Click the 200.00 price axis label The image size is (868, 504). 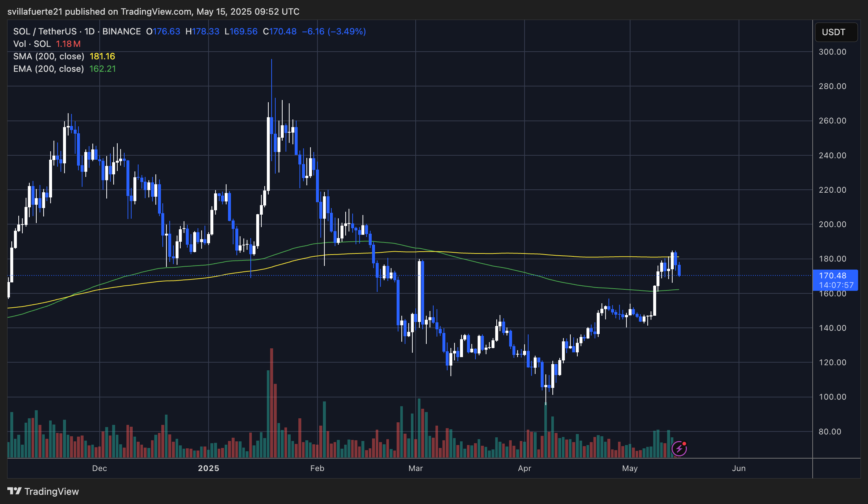tap(832, 224)
